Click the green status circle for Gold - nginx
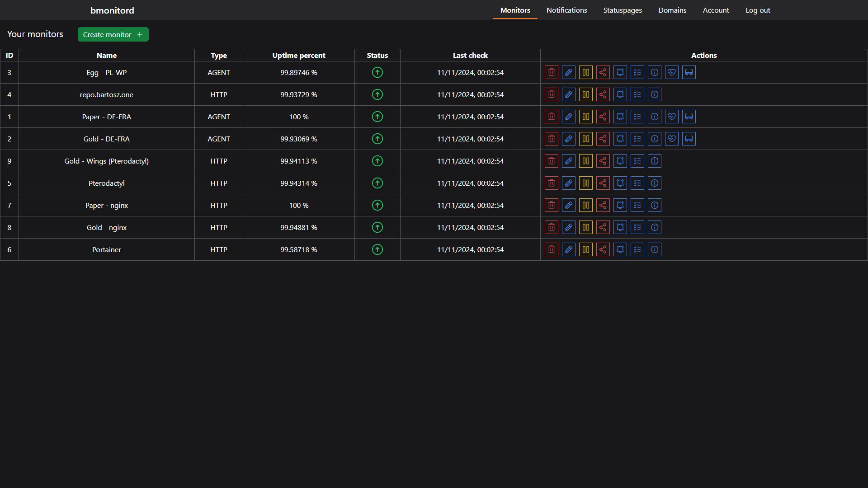 click(x=377, y=227)
